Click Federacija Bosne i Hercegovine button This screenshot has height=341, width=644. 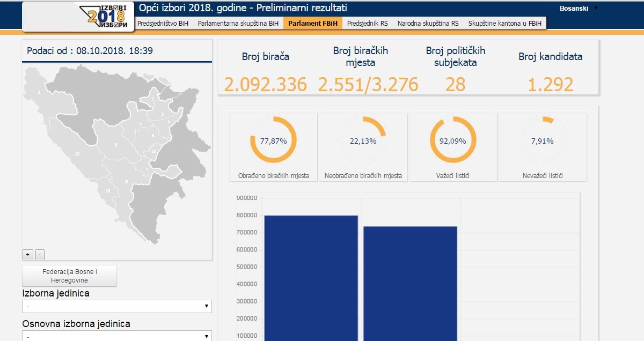tap(69, 276)
